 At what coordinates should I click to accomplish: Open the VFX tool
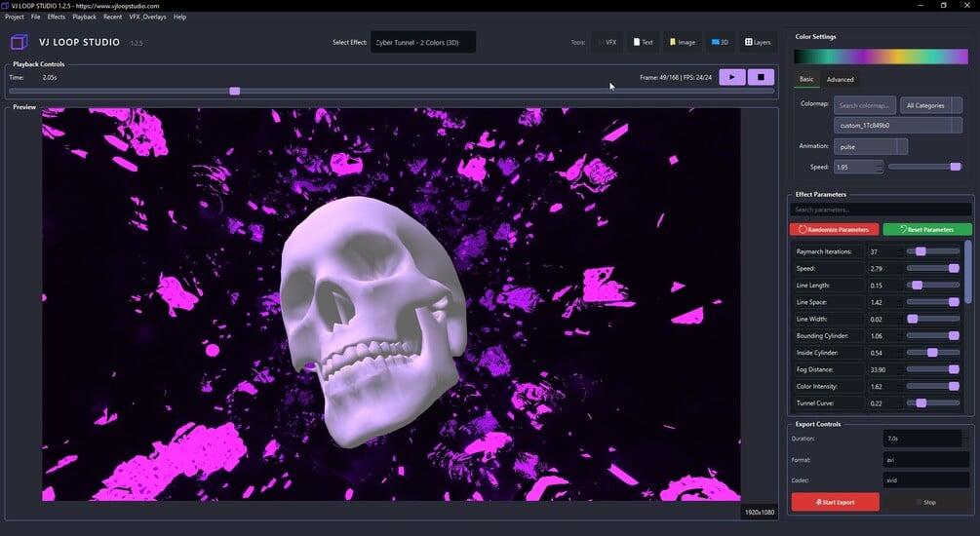[x=608, y=43]
